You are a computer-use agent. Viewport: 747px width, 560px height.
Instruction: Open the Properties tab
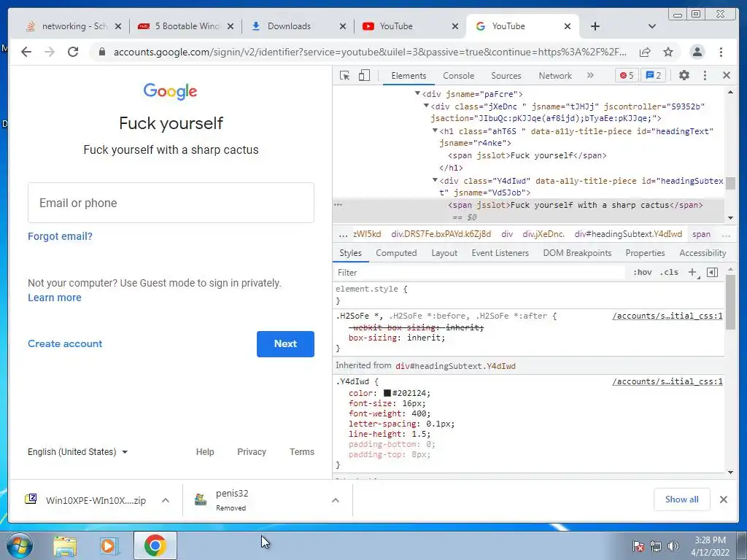click(x=645, y=253)
